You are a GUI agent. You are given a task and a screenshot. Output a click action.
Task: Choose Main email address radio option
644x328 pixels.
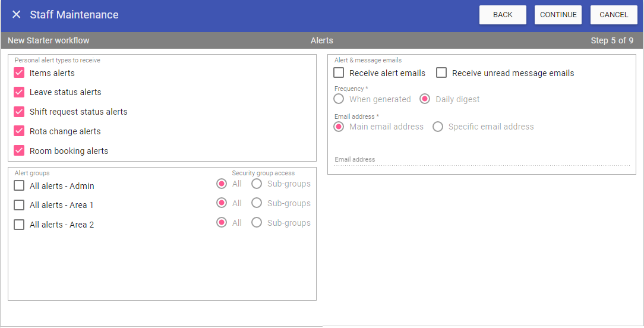(x=339, y=127)
